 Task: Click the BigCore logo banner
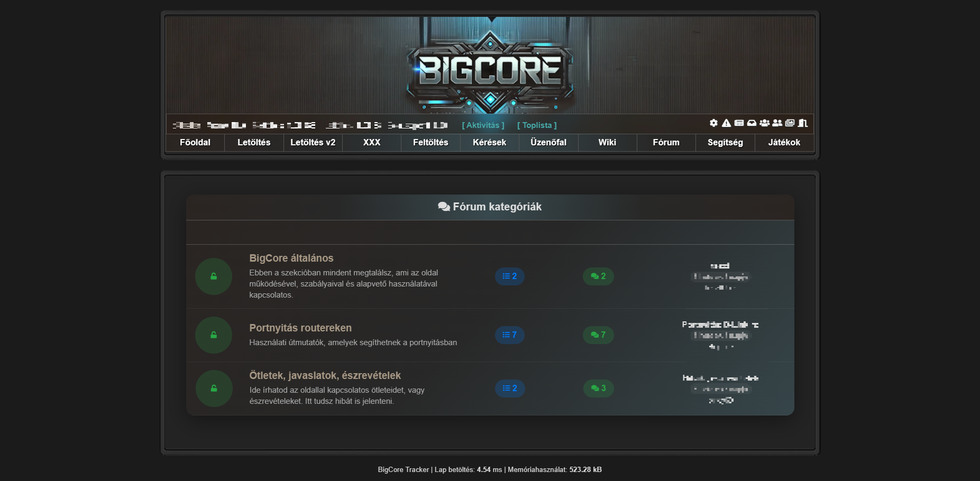coord(490,66)
